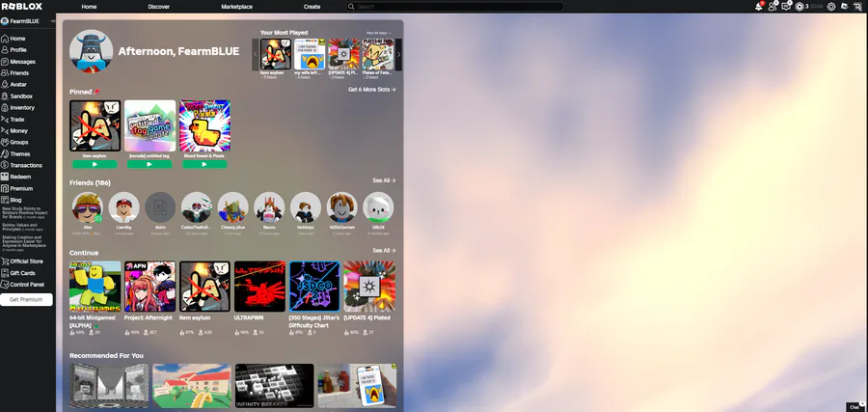
Task: Open friend Astro's blocked avatar
Action: click(160, 207)
